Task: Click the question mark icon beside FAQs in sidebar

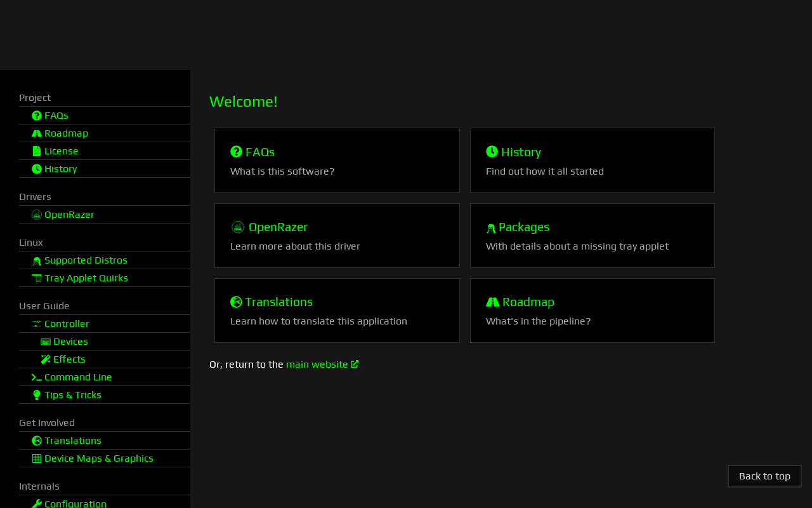Action: (37, 116)
